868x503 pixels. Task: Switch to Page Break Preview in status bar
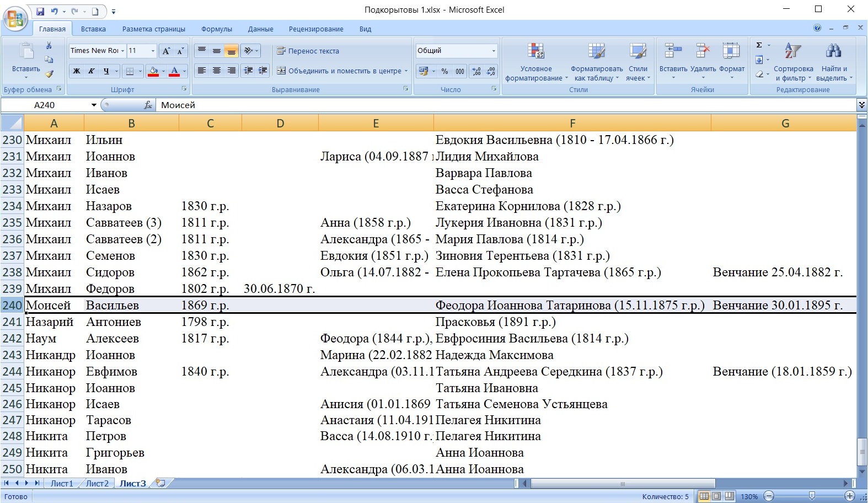pyautogui.click(x=729, y=496)
